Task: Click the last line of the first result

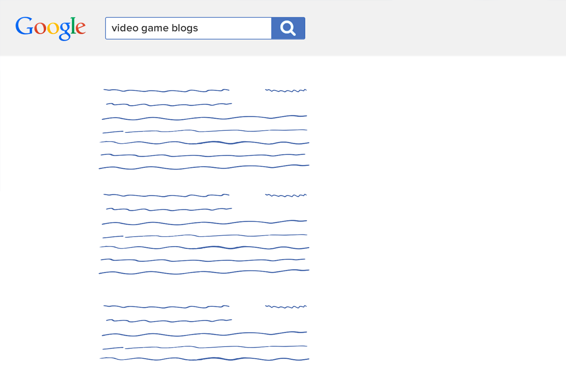Action: point(204,167)
